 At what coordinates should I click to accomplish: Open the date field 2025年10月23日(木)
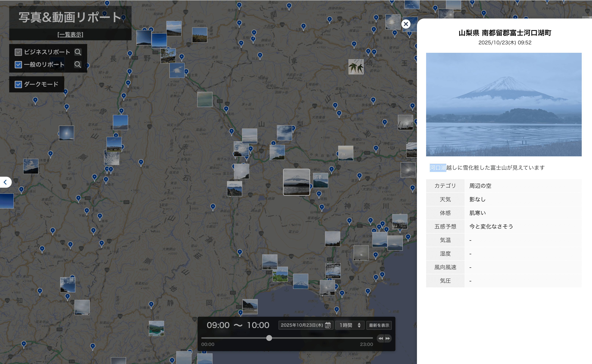(x=302, y=325)
